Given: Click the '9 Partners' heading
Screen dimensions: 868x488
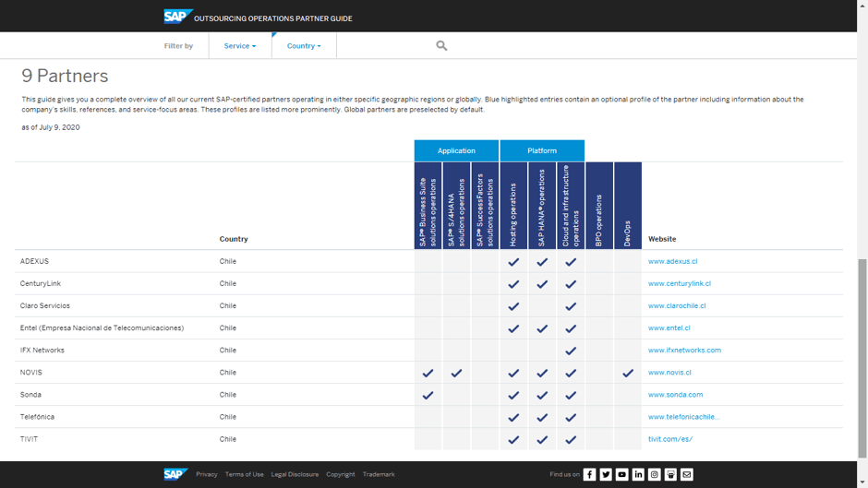Looking at the screenshot, I should coord(65,76).
